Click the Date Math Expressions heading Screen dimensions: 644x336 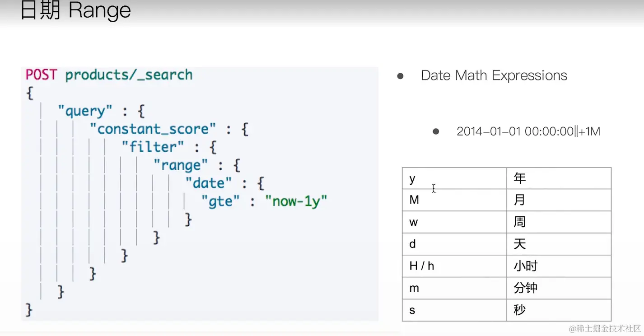494,75
